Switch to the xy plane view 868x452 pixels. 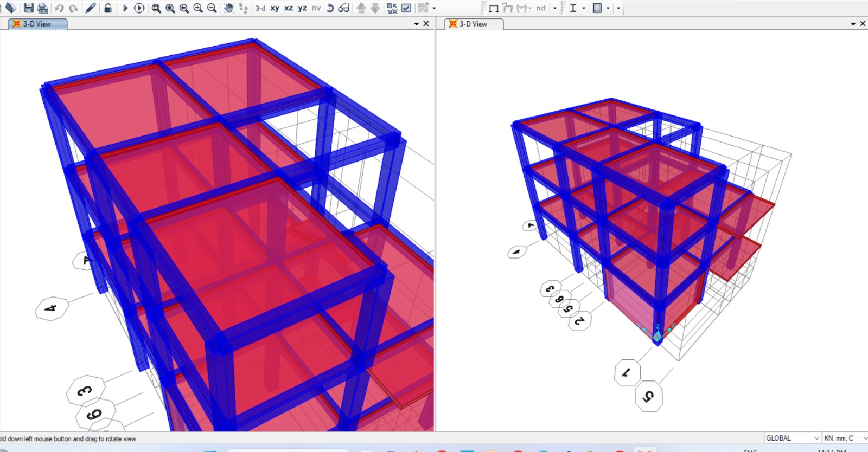(275, 8)
